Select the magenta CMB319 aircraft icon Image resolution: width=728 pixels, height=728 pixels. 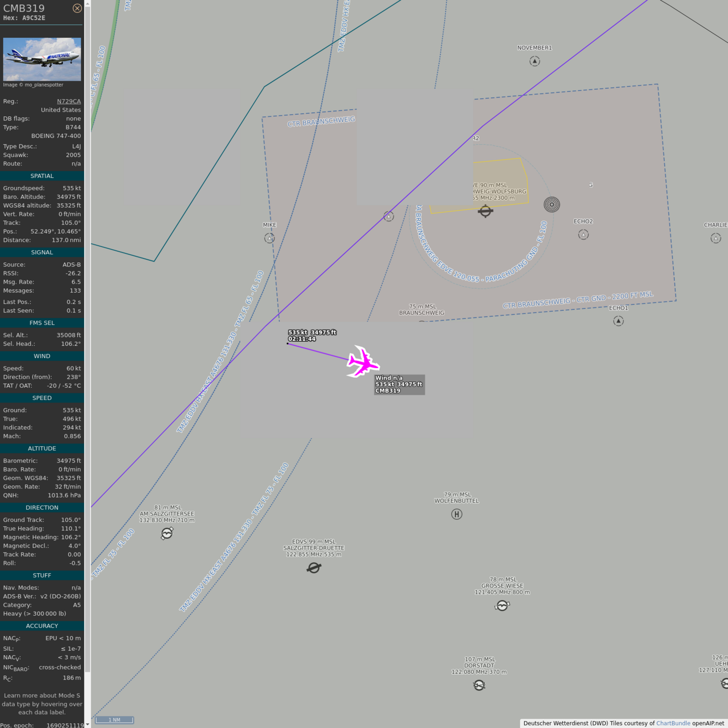coord(362,361)
